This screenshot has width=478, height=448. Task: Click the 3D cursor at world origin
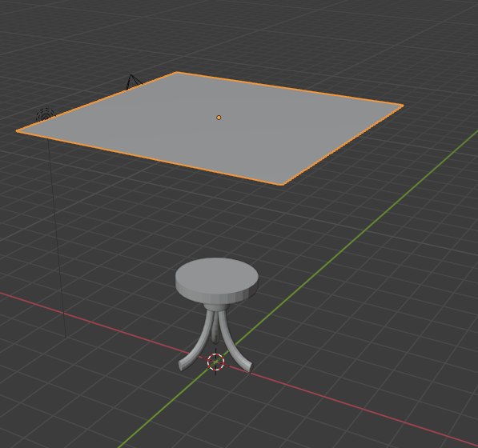pyautogui.click(x=216, y=362)
